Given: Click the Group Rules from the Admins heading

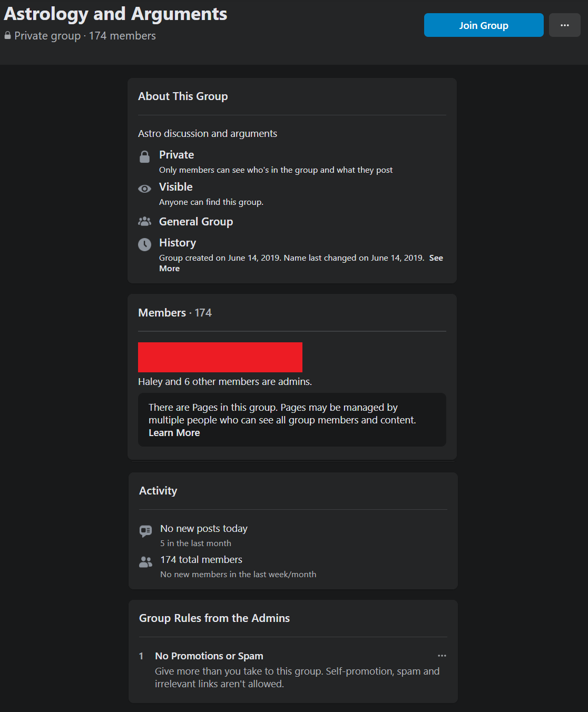Looking at the screenshot, I should pos(213,618).
